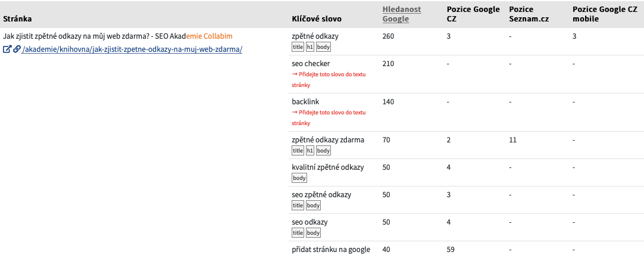644x255 pixels.
Task: Click red add-word hint under seo checker
Action: [x=329, y=80]
